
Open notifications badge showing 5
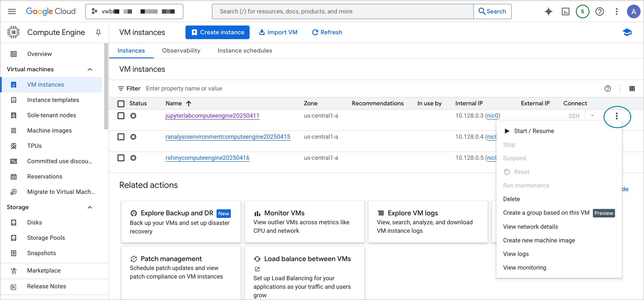tap(582, 11)
